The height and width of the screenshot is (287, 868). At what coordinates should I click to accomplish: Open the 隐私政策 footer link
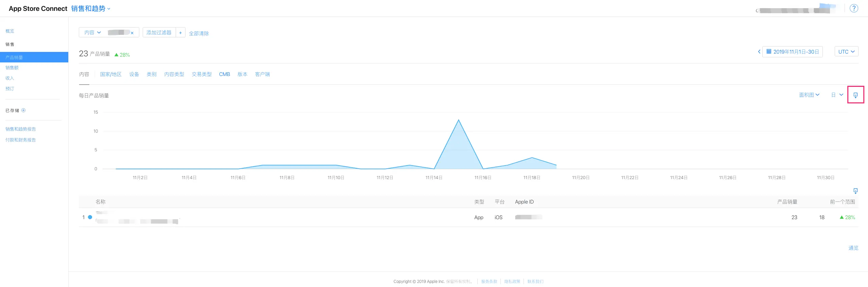[x=512, y=282]
